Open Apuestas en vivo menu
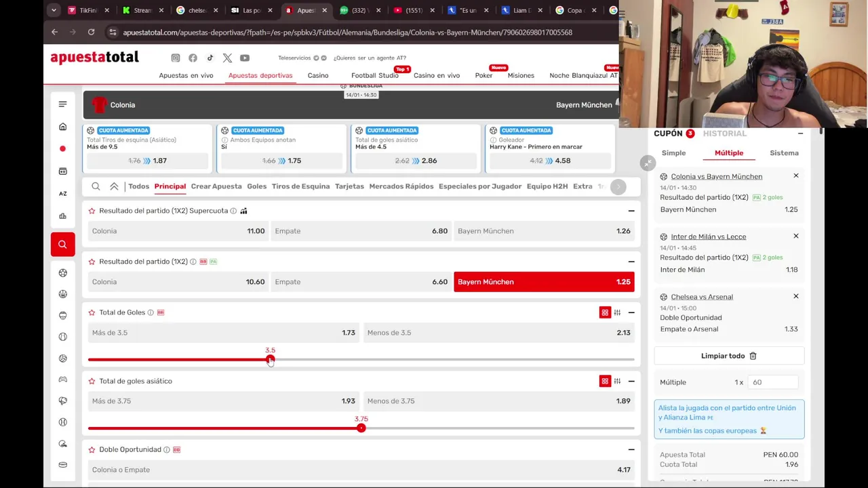Image resolution: width=868 pixels, height=488 pixels. [x=186, y=75]
